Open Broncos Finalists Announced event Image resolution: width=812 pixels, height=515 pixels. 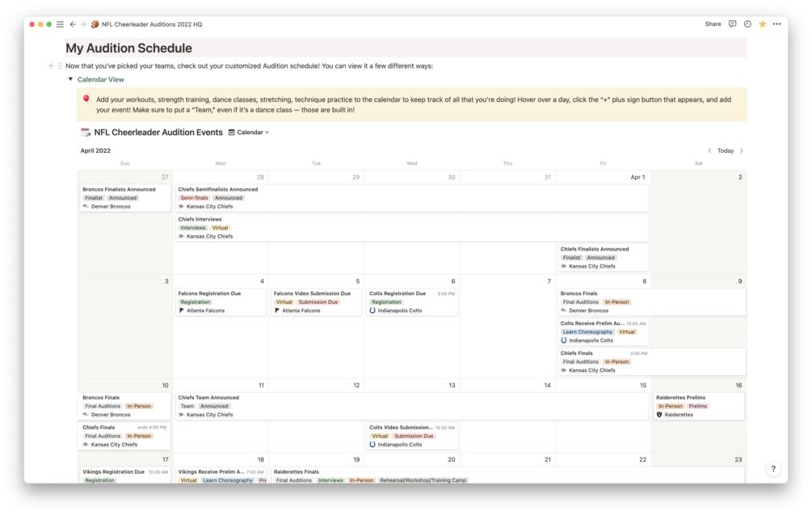click(x=124, y=198)
